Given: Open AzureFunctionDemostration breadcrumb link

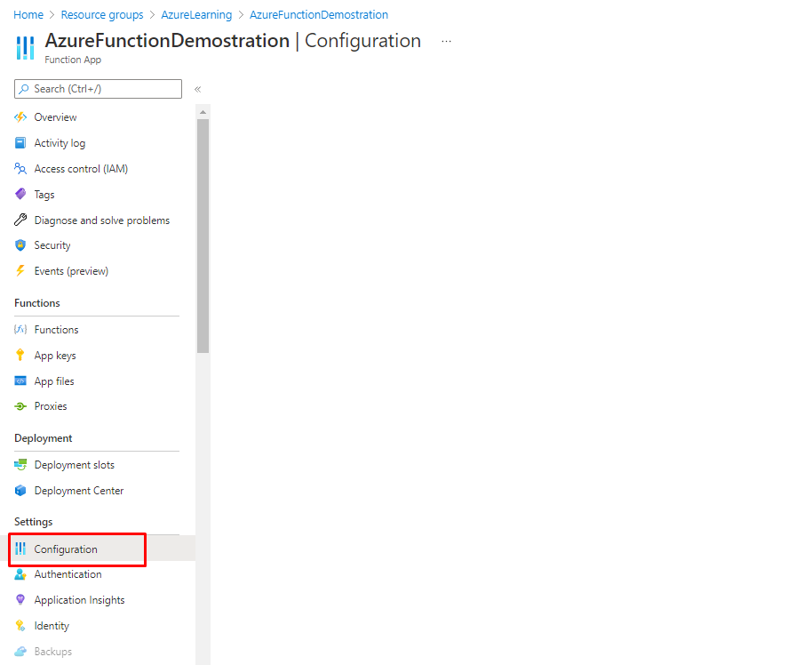Looking at the screenshot, I should click(x=318, y=14).
